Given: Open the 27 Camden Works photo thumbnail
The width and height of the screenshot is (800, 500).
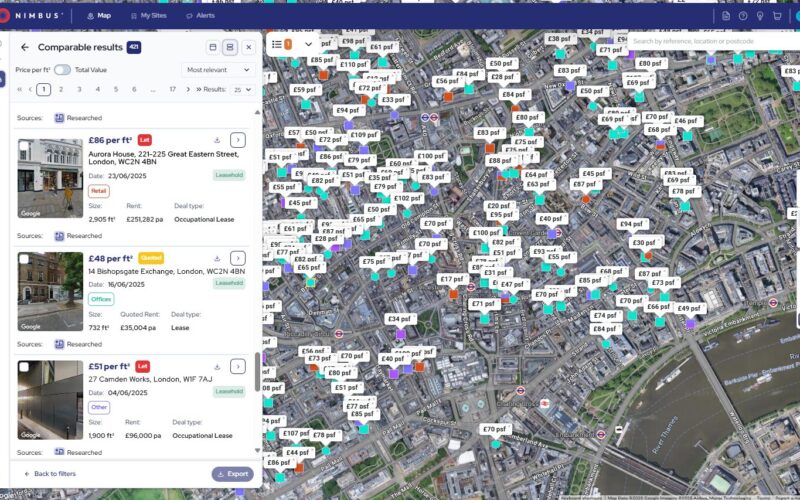Looking at the screenshot, I should [x=50, y=400].
